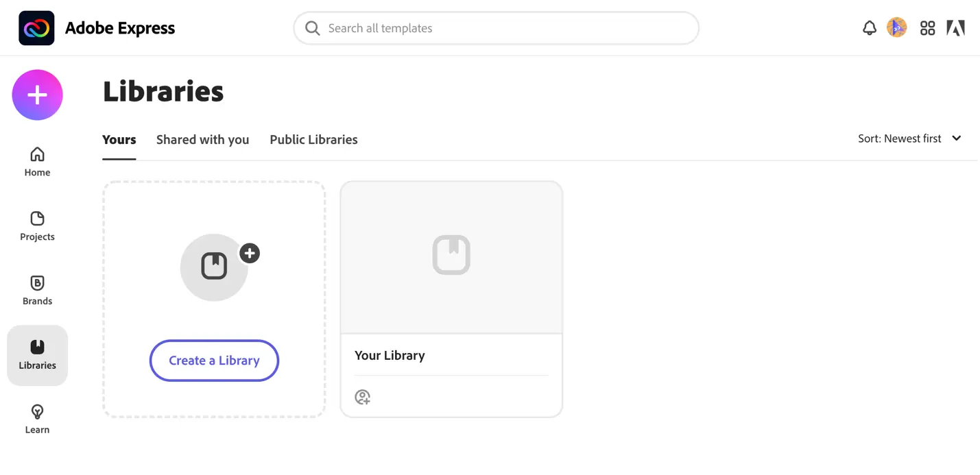
Task: Expand the sorting options chevron
Action: click(956, 138)
